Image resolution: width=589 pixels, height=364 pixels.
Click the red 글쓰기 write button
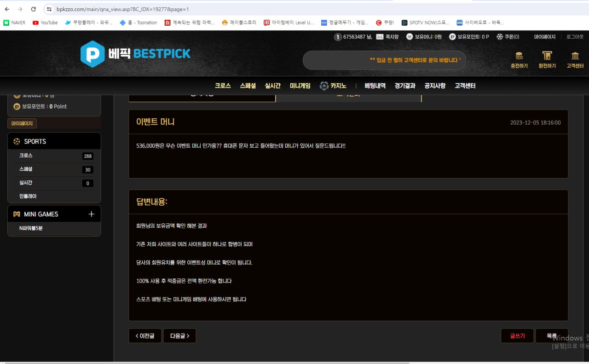517,336
